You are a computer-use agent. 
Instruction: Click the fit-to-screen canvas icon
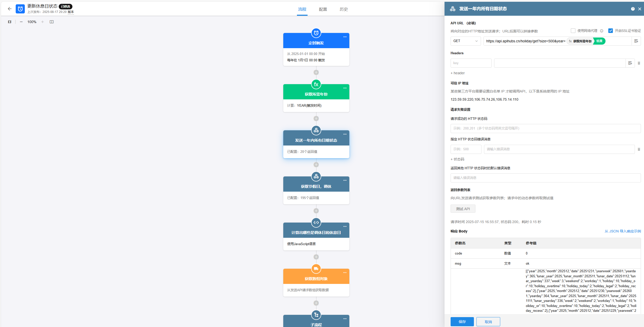point(52,22)
